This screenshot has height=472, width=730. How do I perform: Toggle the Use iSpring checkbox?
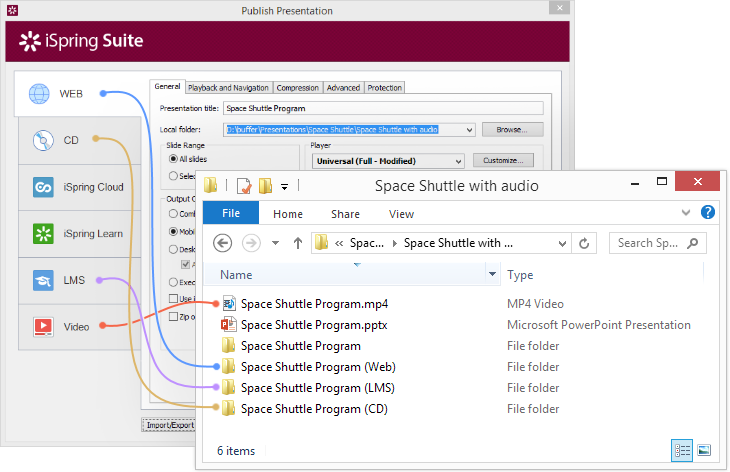[173, 298]
